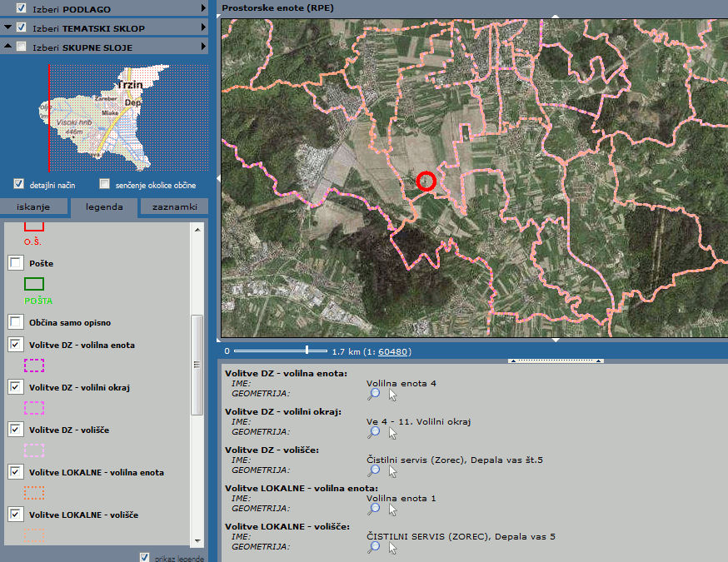Click the map scale zoom slider
This screenshot has width=728, height=562.
[307, 351]
